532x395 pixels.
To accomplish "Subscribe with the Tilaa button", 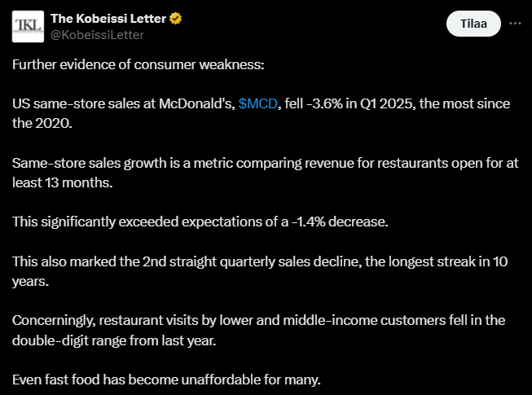I will [x=473, y=24].
